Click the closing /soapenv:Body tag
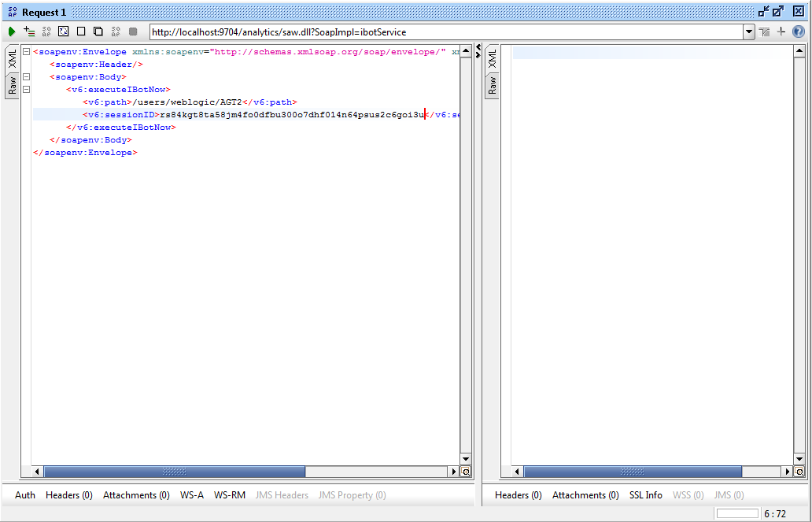Viewport: 812px width, 522px height. point(90,140)
